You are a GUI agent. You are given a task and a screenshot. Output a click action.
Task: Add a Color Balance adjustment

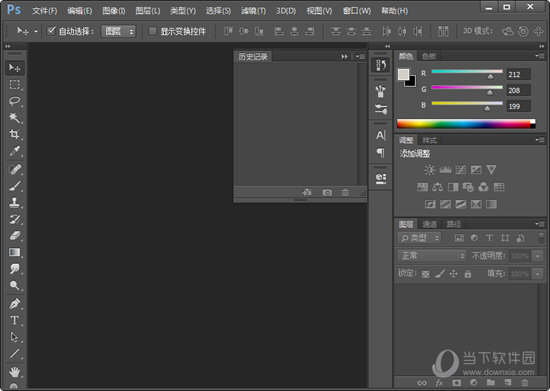pyautogui.click(x=437, y=187)
